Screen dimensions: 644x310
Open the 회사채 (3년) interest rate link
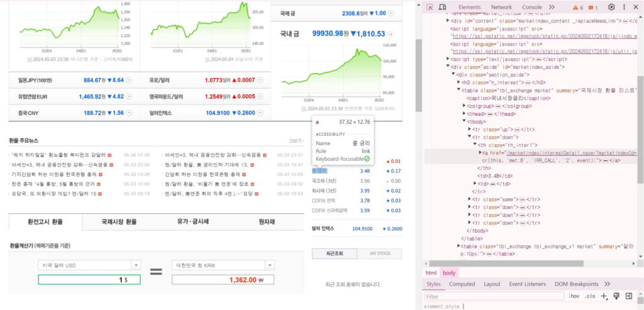[324, 191]
